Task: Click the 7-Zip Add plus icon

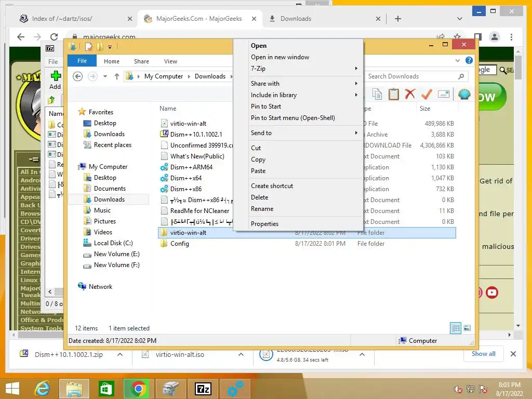Action: 56,76
